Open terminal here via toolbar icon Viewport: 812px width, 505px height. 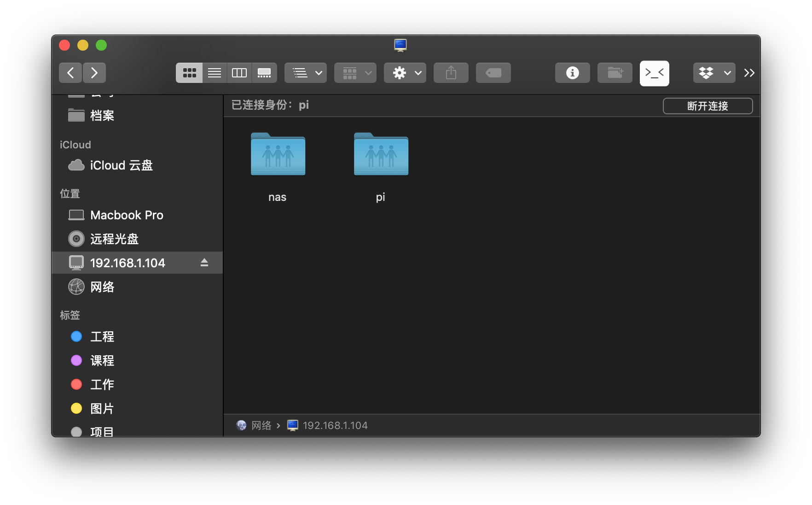click(654, 73)
